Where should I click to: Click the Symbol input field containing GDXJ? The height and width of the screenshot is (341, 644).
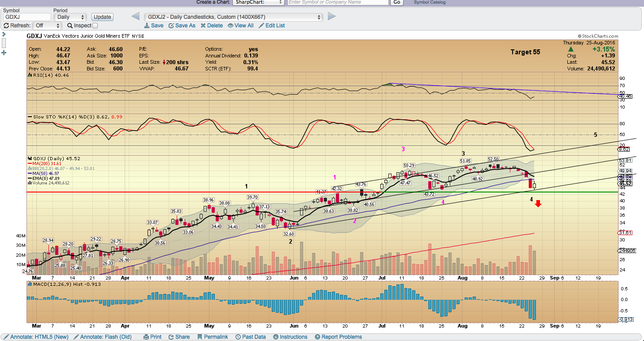point(27,17)
